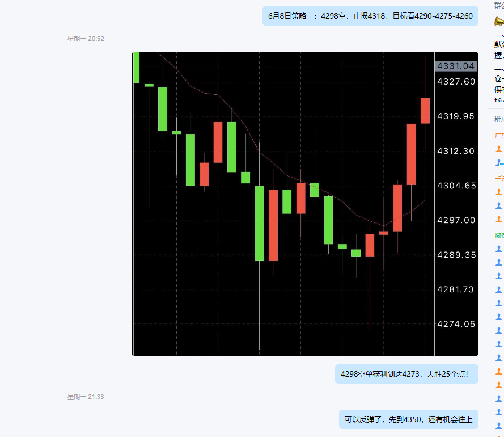Open the candlestick chart image in the chat
Image resolution: width=504 pixels, height=437 pixels.
coord(304,204)
